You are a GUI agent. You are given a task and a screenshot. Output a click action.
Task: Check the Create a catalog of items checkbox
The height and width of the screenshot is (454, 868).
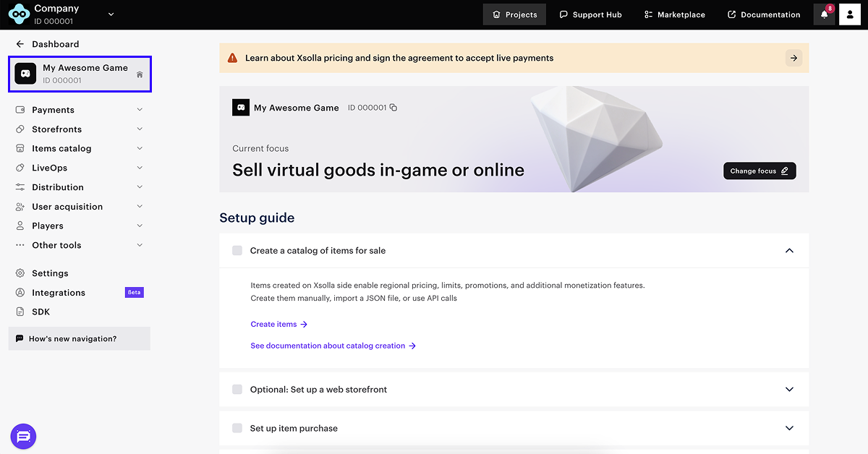coord(237,251)
